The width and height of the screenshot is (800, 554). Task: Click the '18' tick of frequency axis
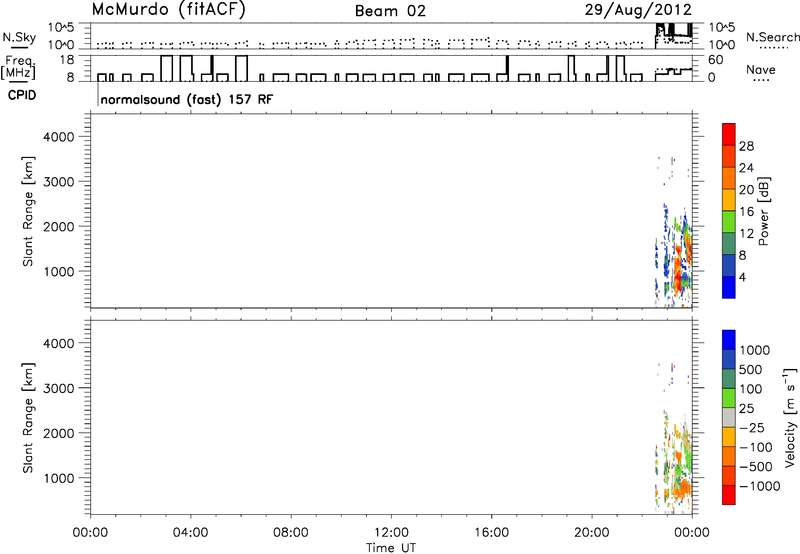66,60
